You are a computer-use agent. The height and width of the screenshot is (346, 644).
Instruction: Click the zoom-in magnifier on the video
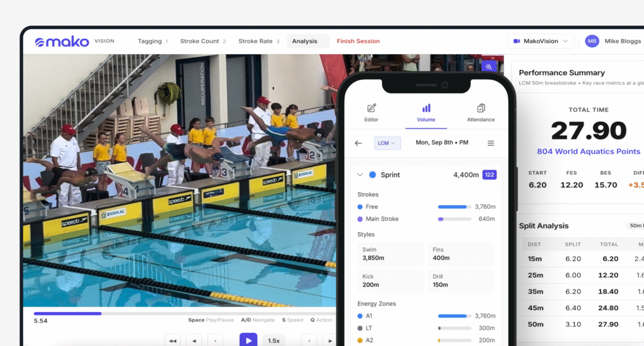(489, 66)
